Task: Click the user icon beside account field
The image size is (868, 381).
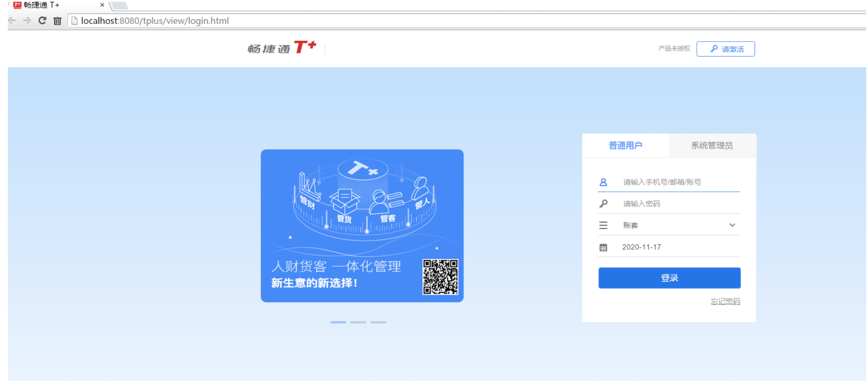Action: (x=603, y=182)
